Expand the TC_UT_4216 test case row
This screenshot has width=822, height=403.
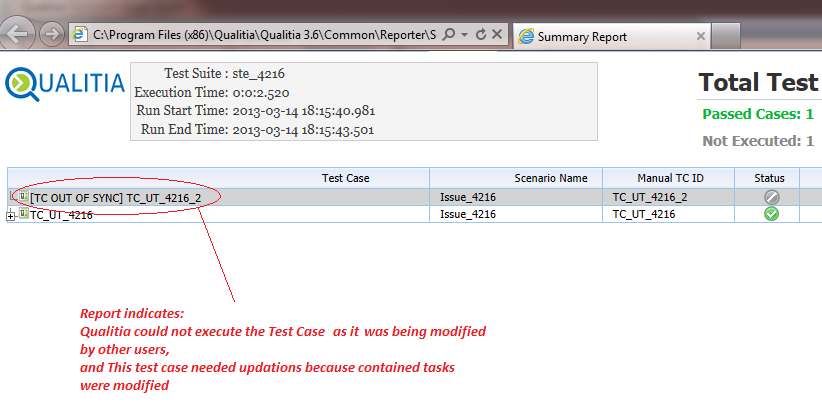(x=11, y=215)
